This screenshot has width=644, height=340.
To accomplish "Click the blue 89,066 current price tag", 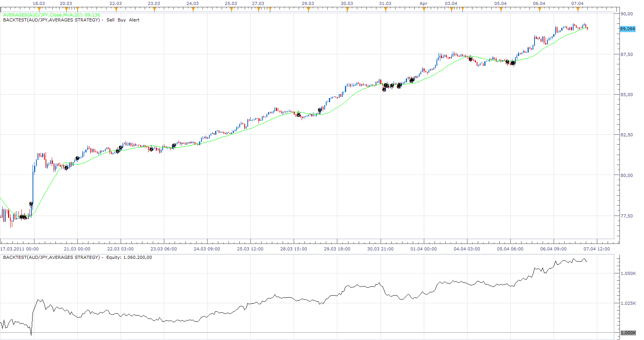I will point(628,29).
